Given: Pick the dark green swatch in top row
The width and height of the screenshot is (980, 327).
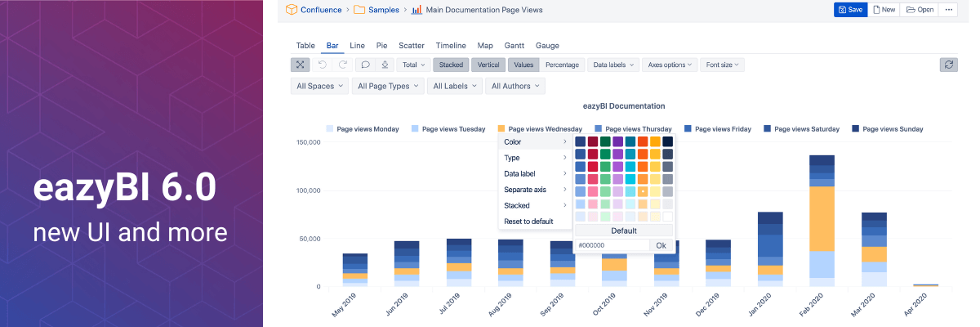Looking at the screenshot, I should (x=605, y=141).
